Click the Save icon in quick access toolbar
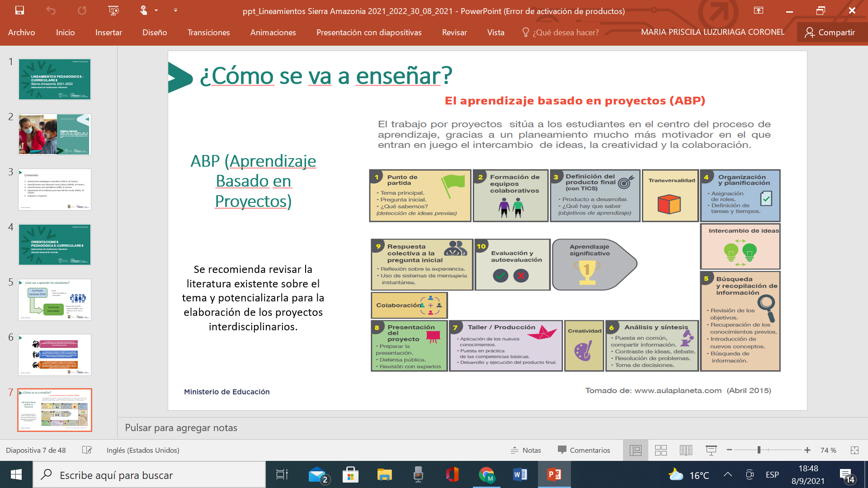Screen dimensions: 868x488 [19, 10]
